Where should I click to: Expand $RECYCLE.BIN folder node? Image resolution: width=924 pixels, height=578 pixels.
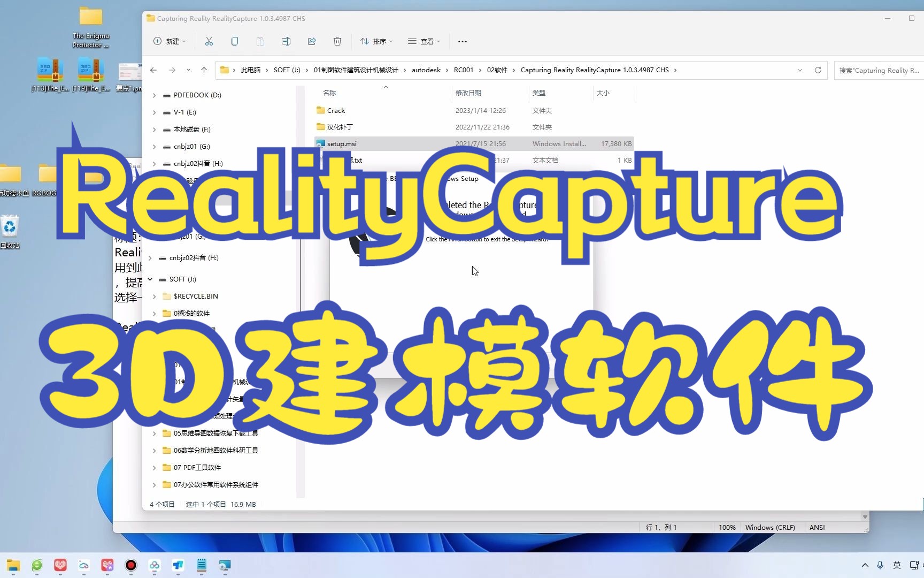coord(154,296)
